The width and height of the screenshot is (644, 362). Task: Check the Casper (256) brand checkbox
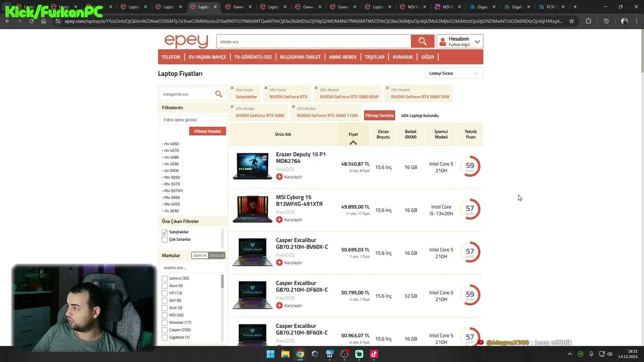(165, 330)
